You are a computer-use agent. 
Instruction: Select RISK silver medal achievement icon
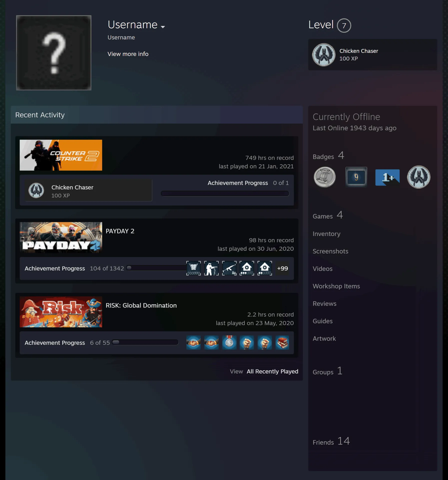point(229,342)
